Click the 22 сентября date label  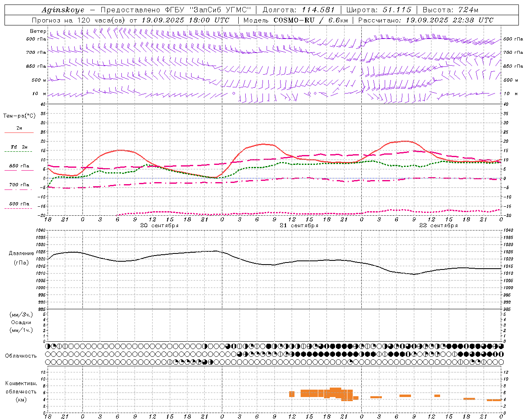pos(438,226)
